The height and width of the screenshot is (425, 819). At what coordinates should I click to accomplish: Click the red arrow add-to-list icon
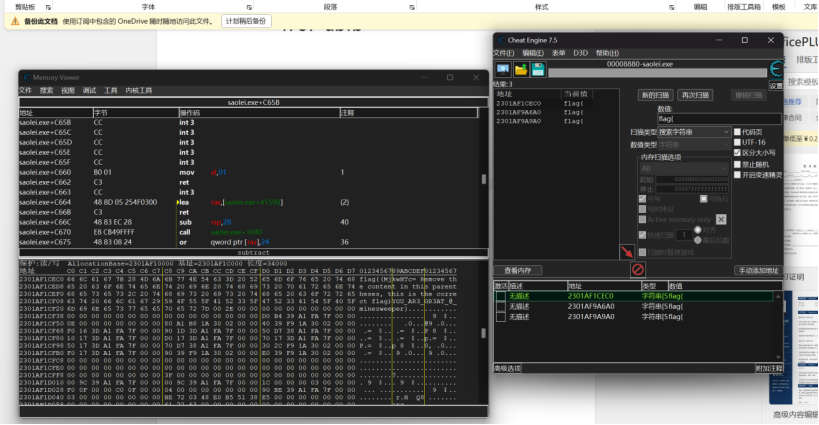627,252
